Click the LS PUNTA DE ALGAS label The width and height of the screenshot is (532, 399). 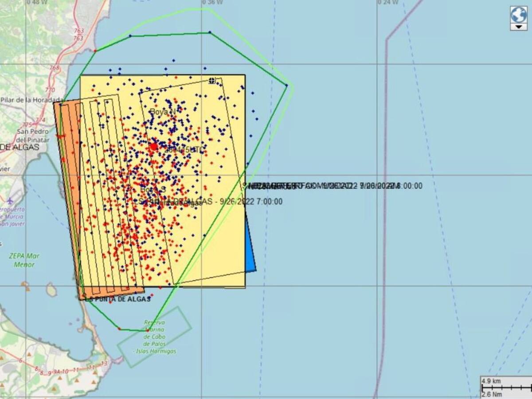[118, 299]
